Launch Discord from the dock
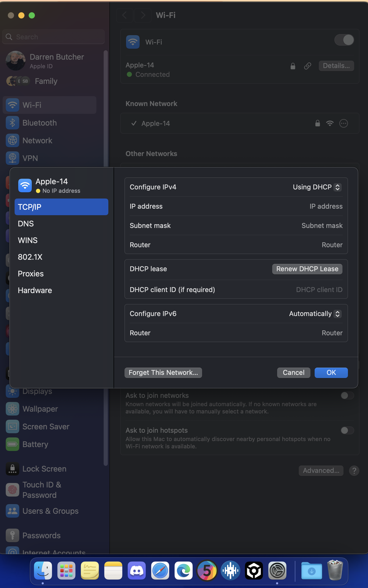This screenshot has height=588, width=368. 137,571
